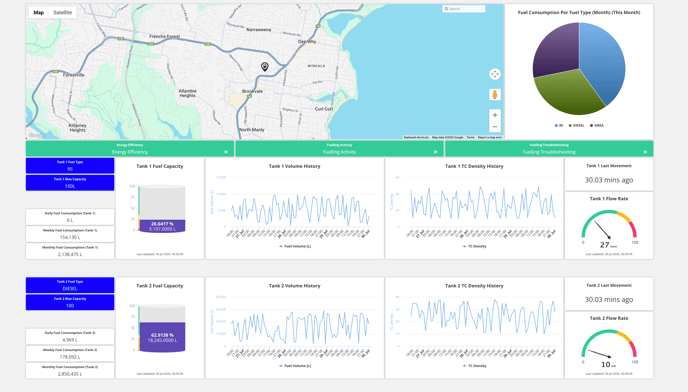Click the double-arrow icon on Energy Efficiency bar
Image resolution: width=688 pixels, height=392 pixels.
tap(226, 152)
